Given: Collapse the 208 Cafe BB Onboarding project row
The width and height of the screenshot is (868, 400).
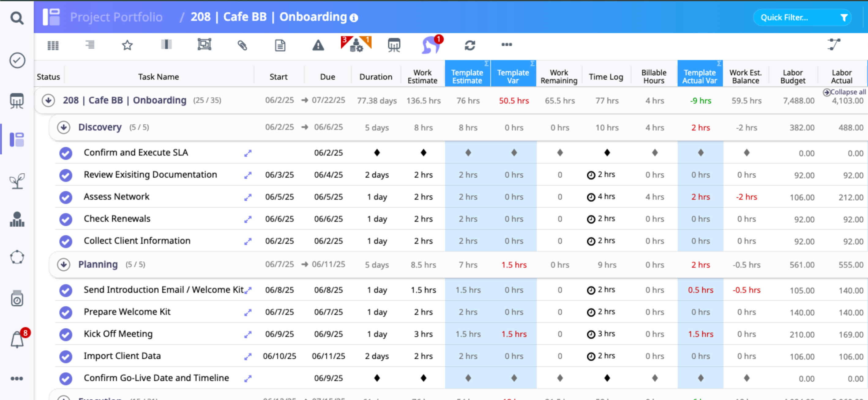Looking at the screenshot, I should (x=49, y=100).
